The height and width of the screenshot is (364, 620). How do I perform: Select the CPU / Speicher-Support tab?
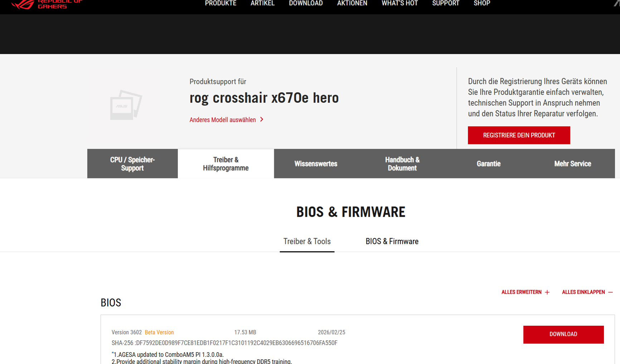pos(132,164)
